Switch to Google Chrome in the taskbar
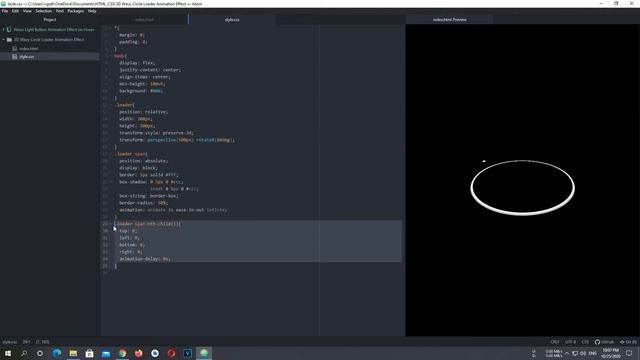Viewport: 640px width, 360px height. 122,353
